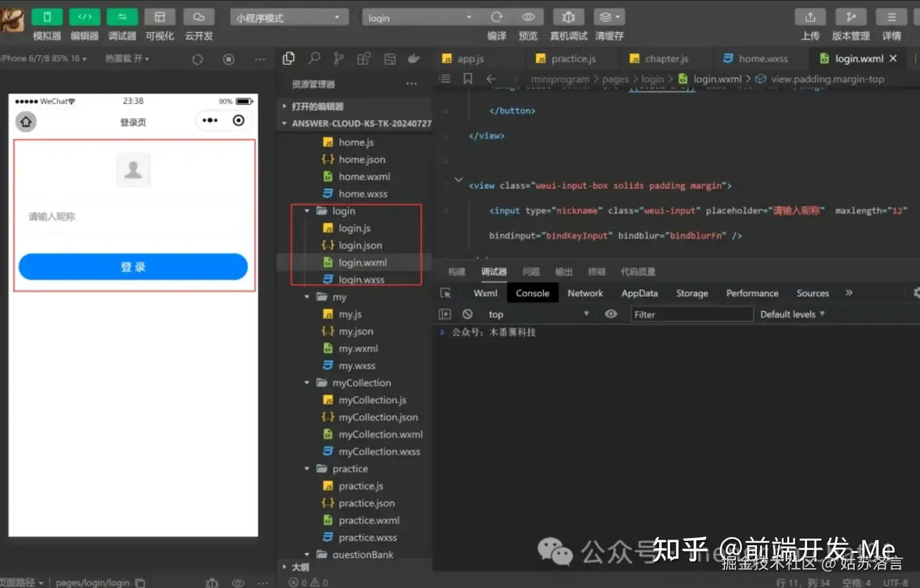This screenshot has width=920, height=588.
Task: Toggle the visualization (可视化) button
Action: click(160, 17)
